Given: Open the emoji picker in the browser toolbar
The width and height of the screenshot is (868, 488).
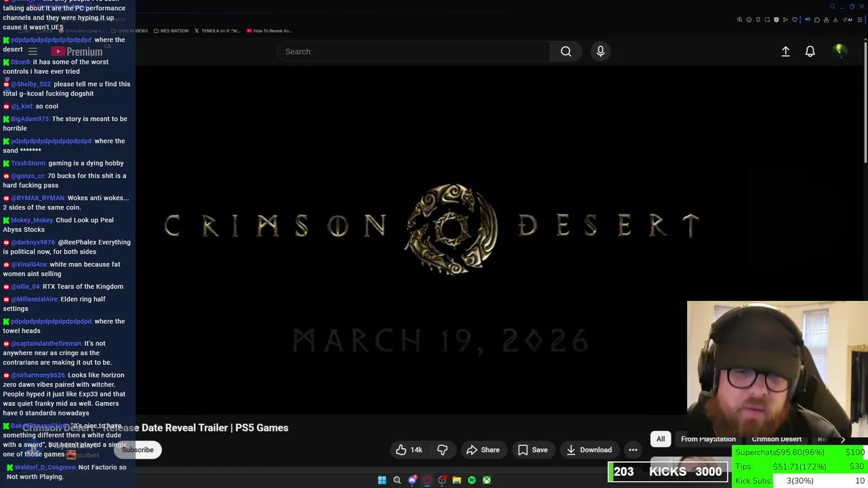Looking at the screenshot, I should pos(749,20).
